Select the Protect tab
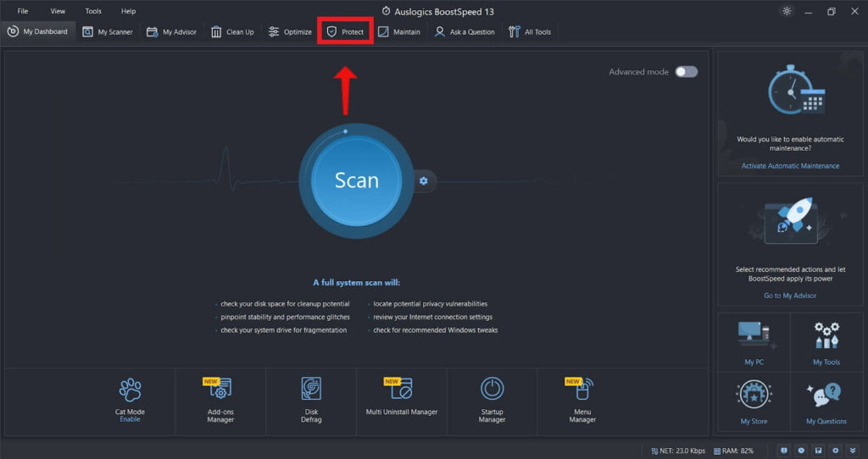The width and height of the screenshot is (868, 459). click(x=346, y=32)
